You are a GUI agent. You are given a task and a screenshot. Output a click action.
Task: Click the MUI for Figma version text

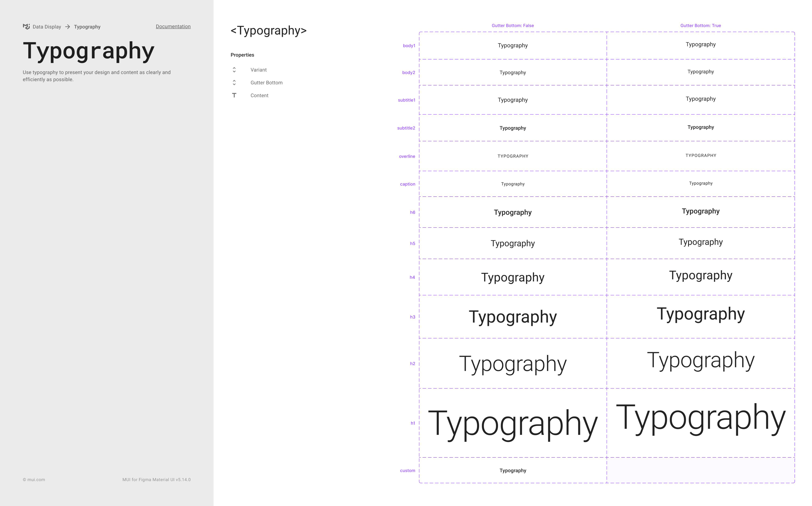tap(156, 480)
